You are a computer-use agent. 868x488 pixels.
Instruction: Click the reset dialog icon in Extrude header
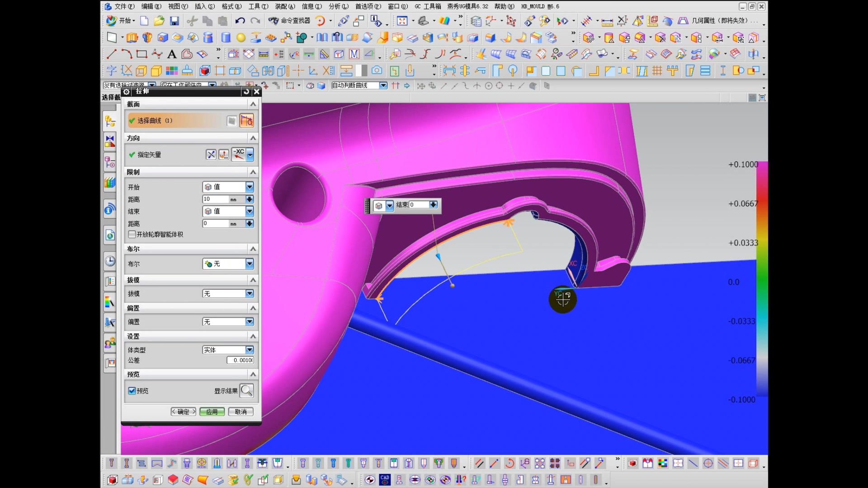click(246, 92)
